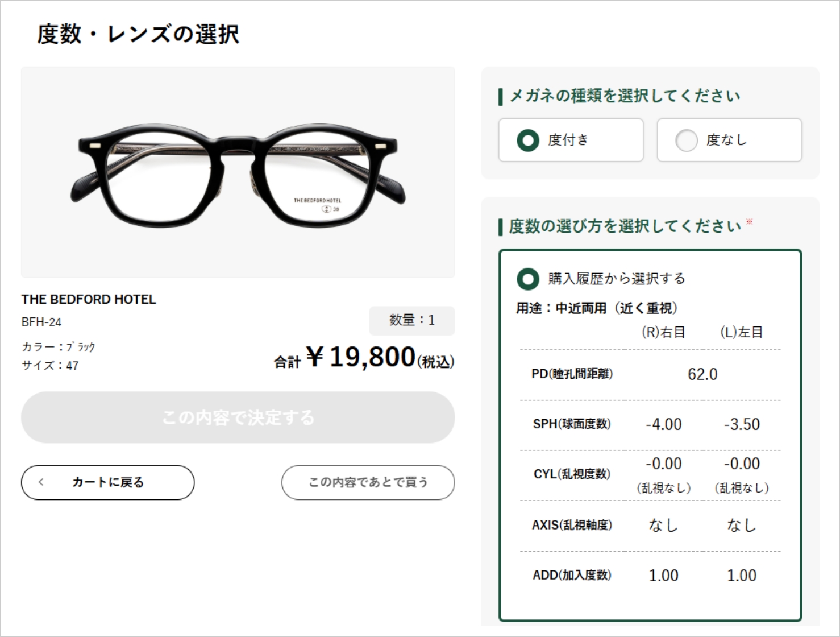Screen dimensions: 840x637
Task: Go back with カートに戻る button
Action: tap(108, 482)
